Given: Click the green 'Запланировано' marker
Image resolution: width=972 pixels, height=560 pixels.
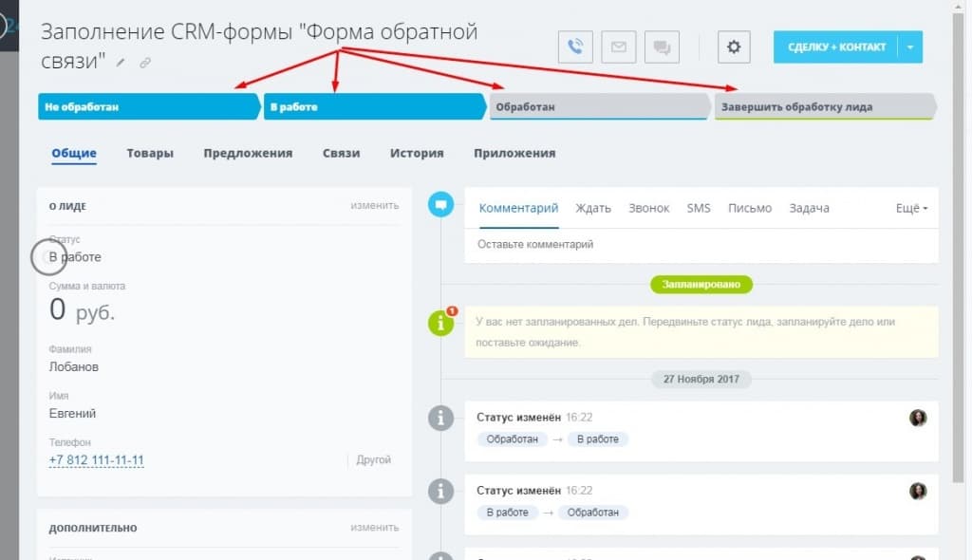Looking at the screenshot, I should coord(702,284).
